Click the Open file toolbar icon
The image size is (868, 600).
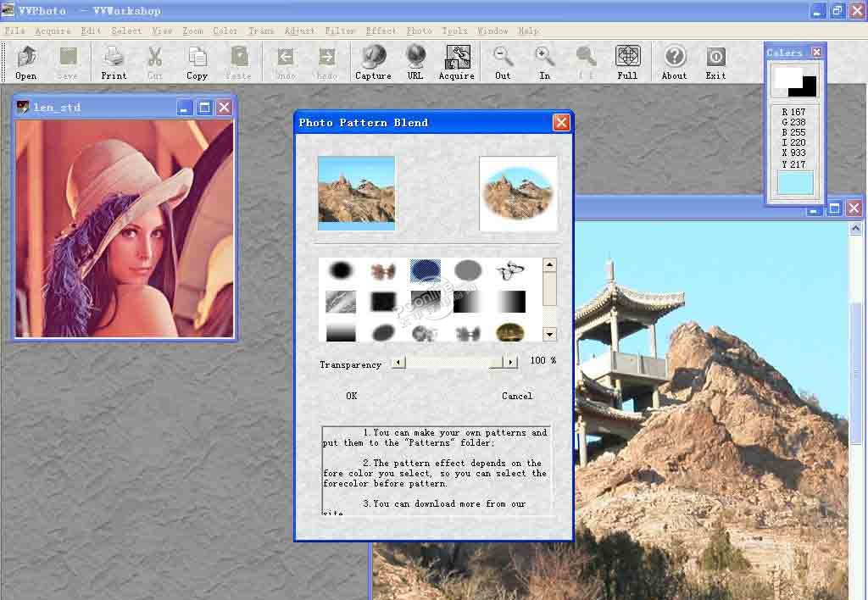[x=26, y=58]
